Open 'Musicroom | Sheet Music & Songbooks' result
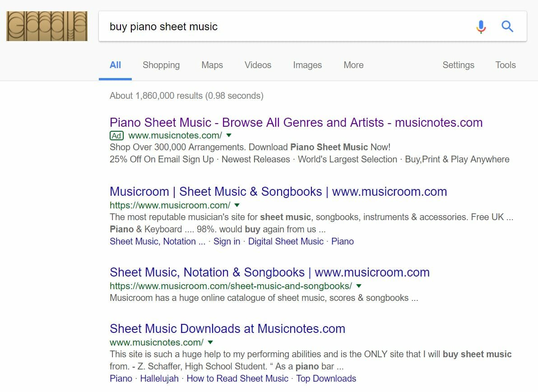This screenshot has height=392, width=538. pyautogui.click(x=278, y=191)
